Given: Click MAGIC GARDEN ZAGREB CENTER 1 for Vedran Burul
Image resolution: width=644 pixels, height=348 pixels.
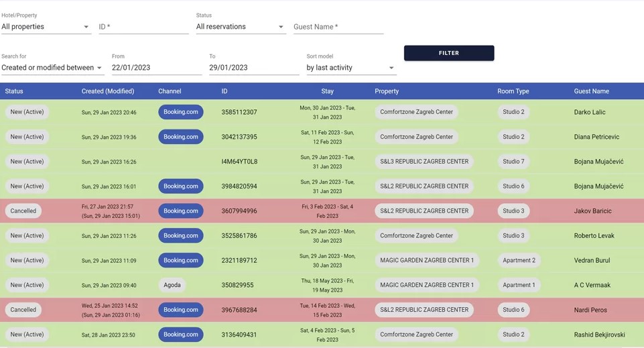Looking at the screenshot, I should click(427, 260).
